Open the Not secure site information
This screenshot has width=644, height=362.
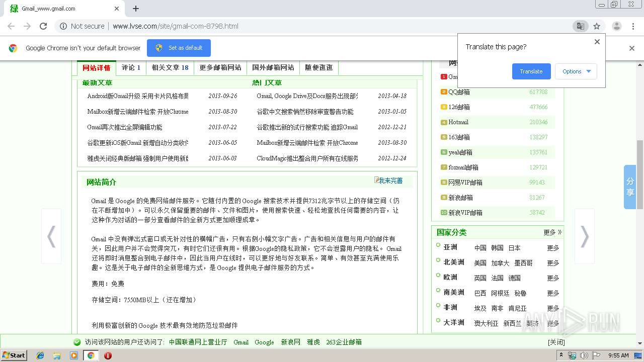tap(82, 26)
